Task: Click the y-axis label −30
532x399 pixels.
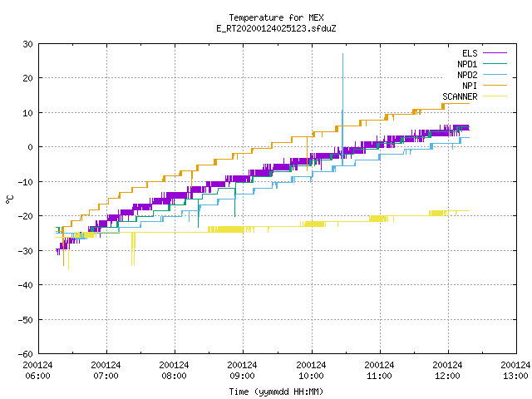Action: tap(26, 251)
